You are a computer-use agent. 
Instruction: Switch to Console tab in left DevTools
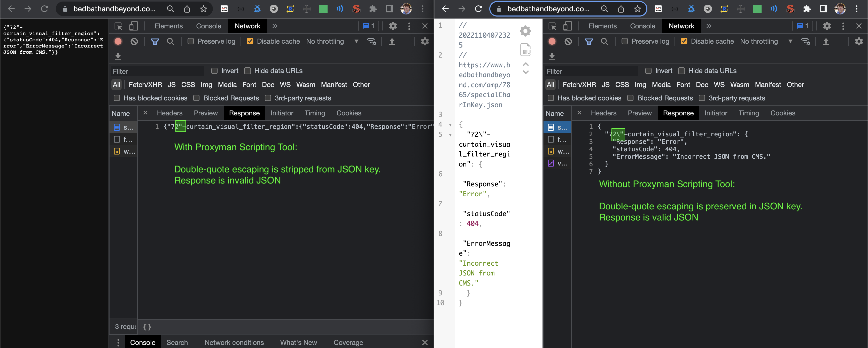point(208,26)
